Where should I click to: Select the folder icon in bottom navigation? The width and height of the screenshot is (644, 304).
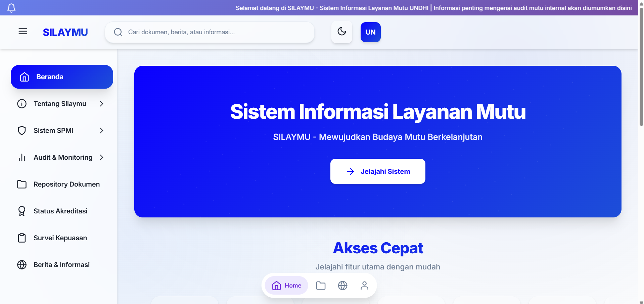click(x=321, y=285)
